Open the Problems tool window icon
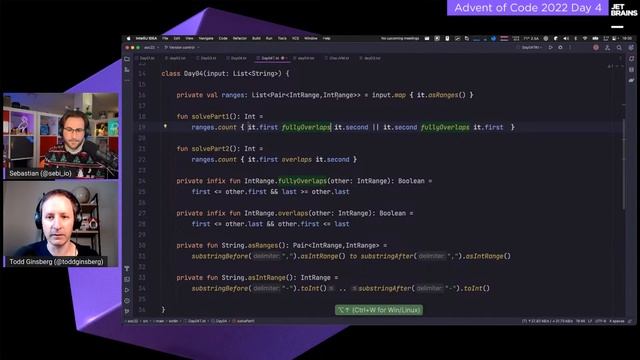This screenshot has height=360, width=640. (127, 301)
